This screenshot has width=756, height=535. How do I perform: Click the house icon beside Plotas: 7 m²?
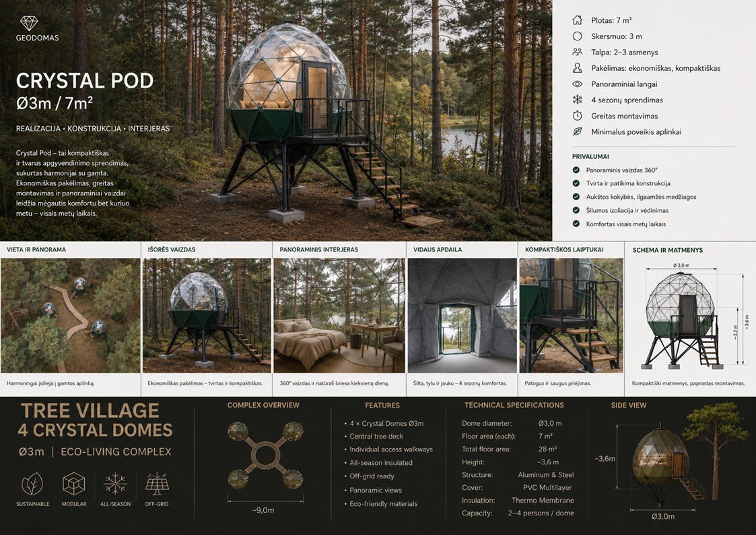coord(577,20)
